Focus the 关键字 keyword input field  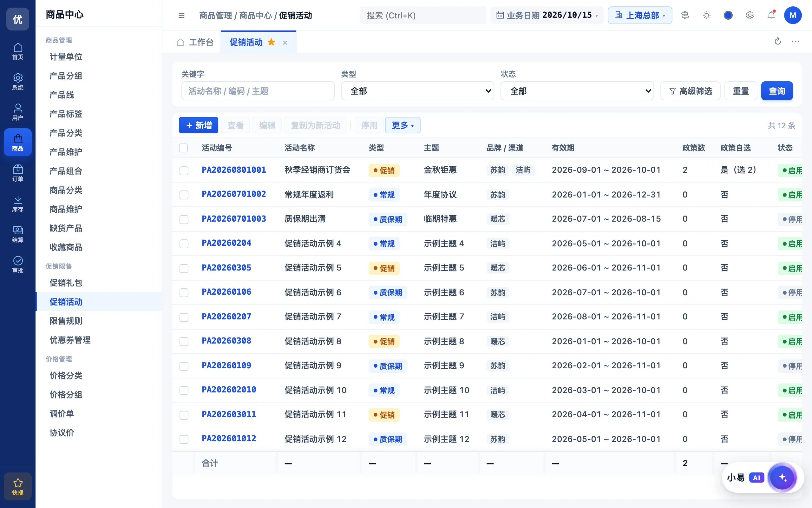pos(258,91)
